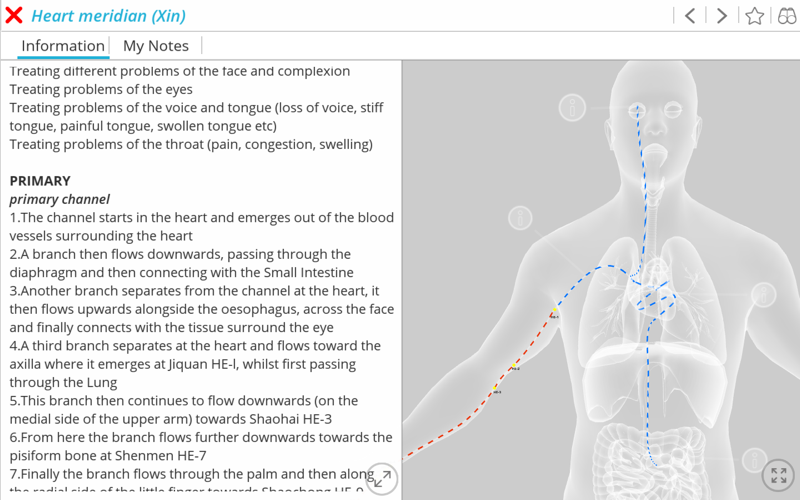Click the Heart meridian (Xin) title
Screen dimensions: 800x500
point(109,16)
